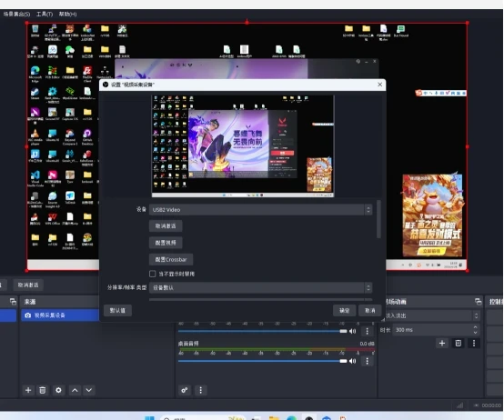Mute the mixer channel above 桌面音频
The width and height of the screenshot is (504, 420).
pos(353,331)
